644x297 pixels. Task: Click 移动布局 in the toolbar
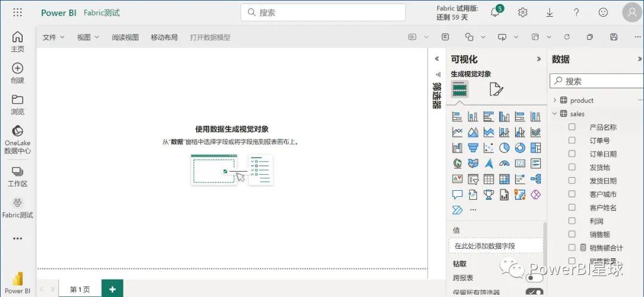[x=164, y=38]
